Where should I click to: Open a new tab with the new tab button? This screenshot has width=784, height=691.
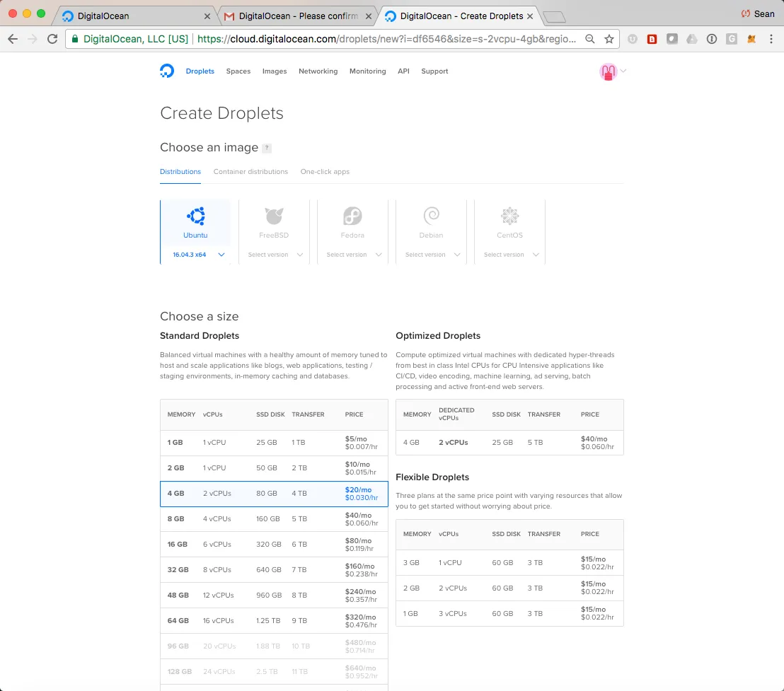[554, 18]
